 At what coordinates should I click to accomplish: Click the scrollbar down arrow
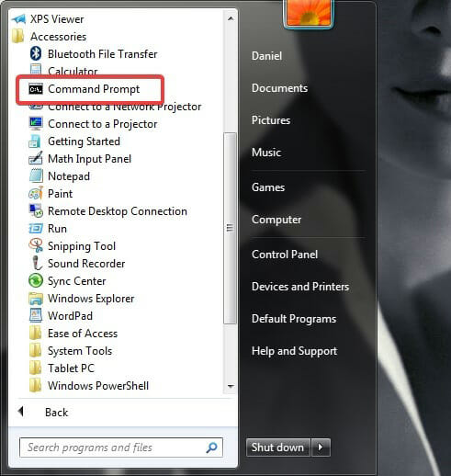[231, 386]
